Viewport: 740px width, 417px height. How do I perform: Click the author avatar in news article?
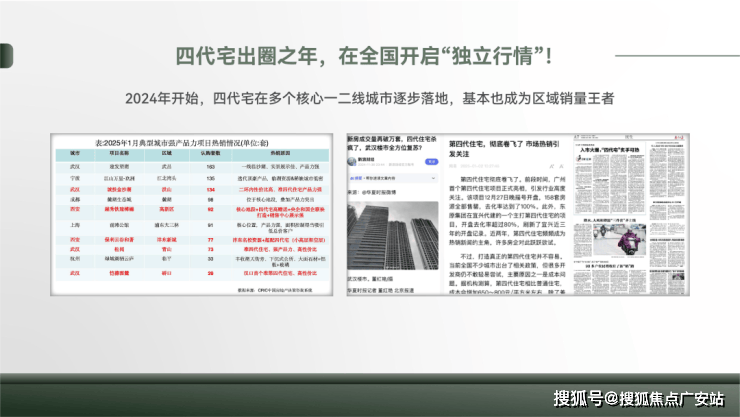click(x=352, y=162)
